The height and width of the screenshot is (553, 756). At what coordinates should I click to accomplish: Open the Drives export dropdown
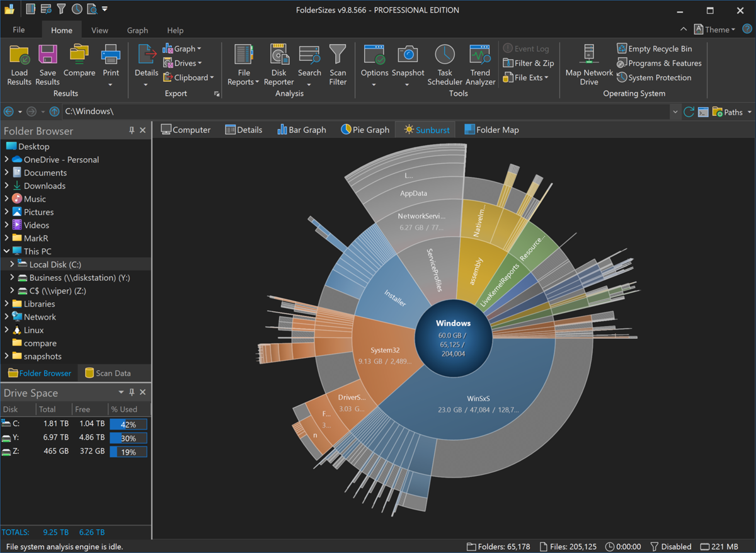coord(183,63)
